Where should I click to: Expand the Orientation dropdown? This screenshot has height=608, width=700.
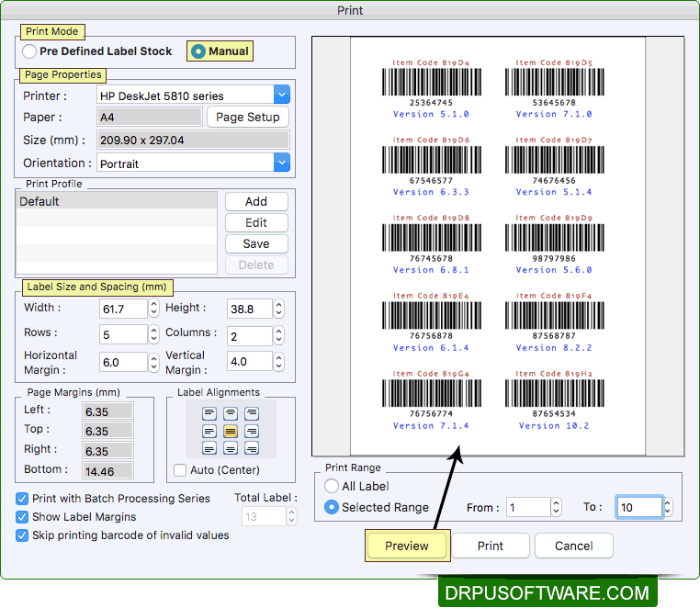(282, 163)
